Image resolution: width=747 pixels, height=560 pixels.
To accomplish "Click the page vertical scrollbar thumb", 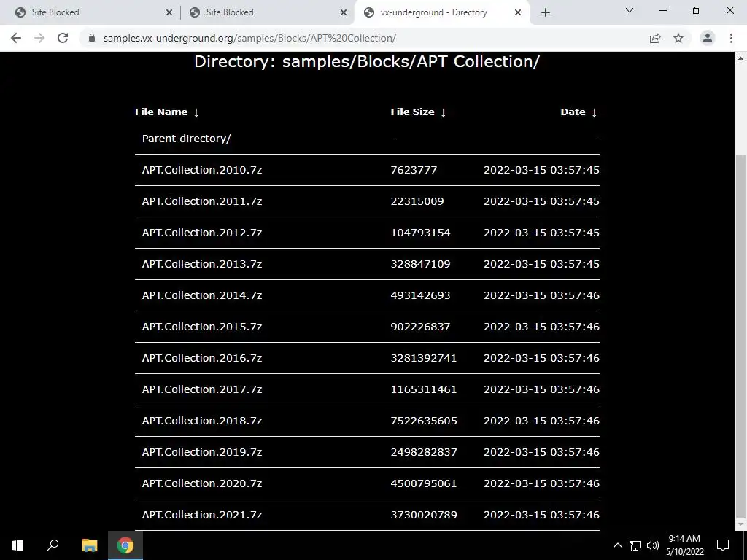I will coord(741,335).
